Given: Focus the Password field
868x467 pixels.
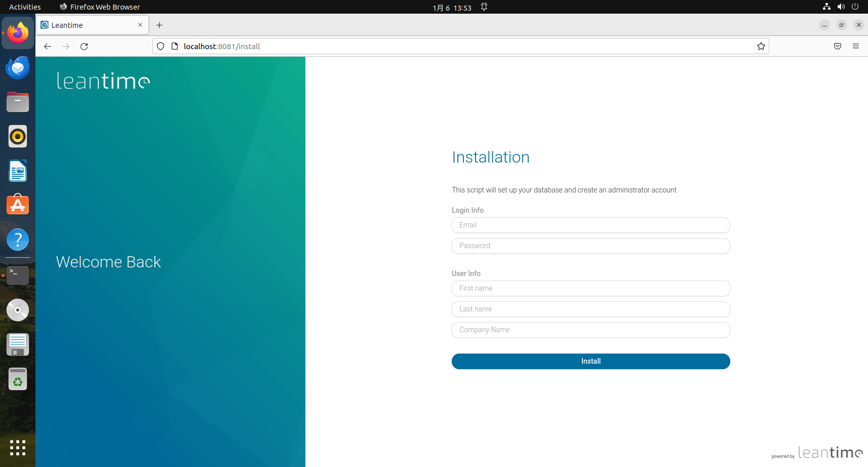Looking at the screenshot, I should [x=590, y=246].
